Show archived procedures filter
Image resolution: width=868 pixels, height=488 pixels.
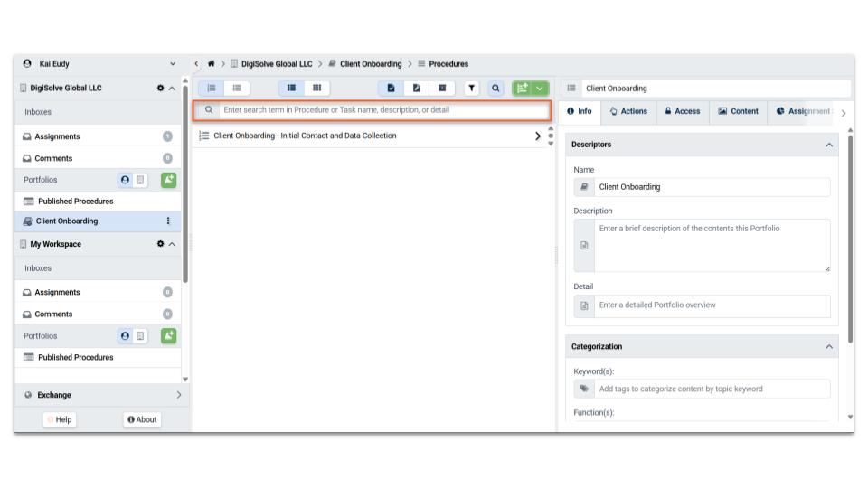[442, 88]
